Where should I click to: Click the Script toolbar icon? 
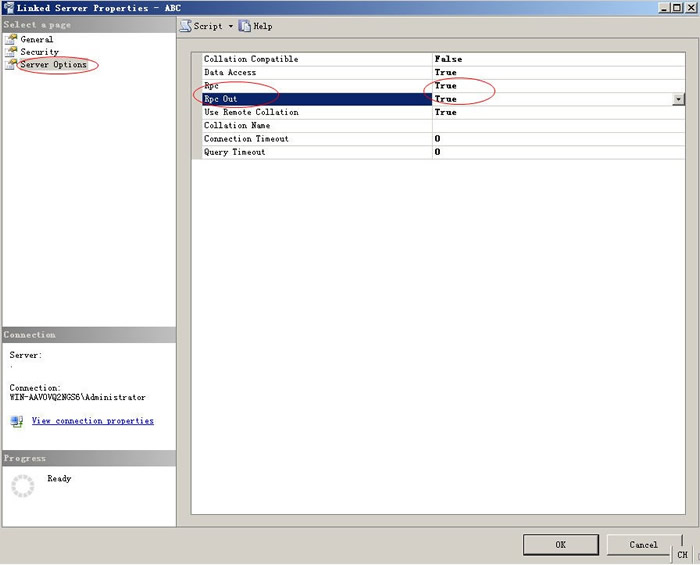pos(186,26)
